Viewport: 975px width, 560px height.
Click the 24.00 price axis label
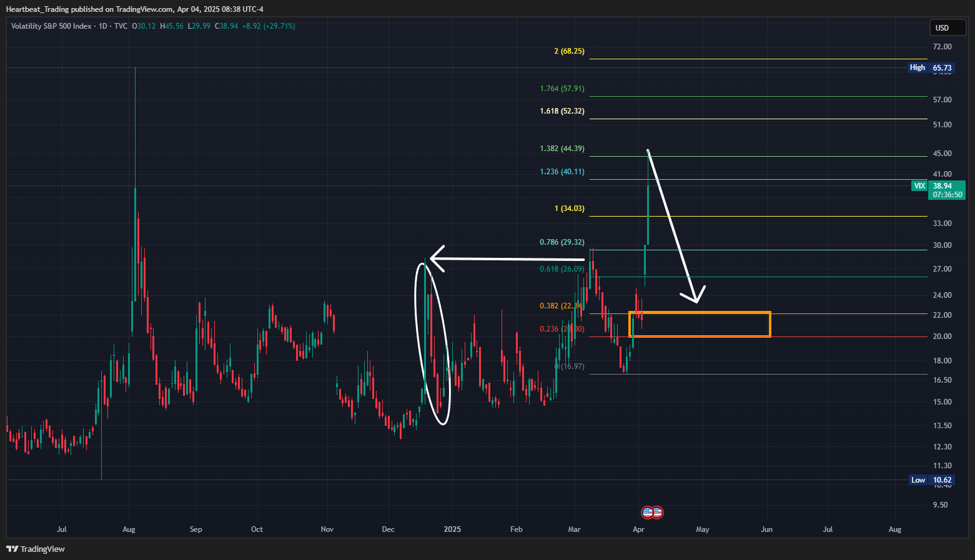click(x=942, y=295)
